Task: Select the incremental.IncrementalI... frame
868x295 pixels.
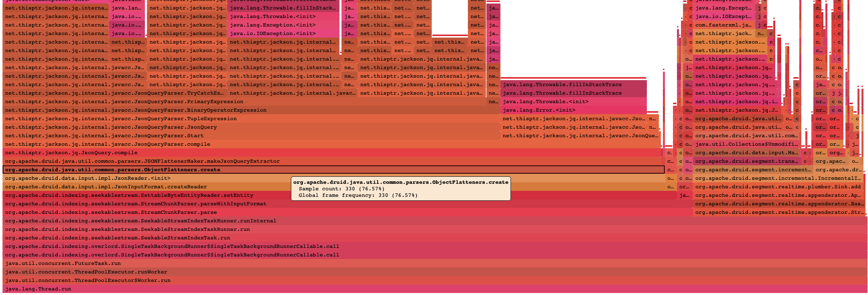Action: pos(779,178)
